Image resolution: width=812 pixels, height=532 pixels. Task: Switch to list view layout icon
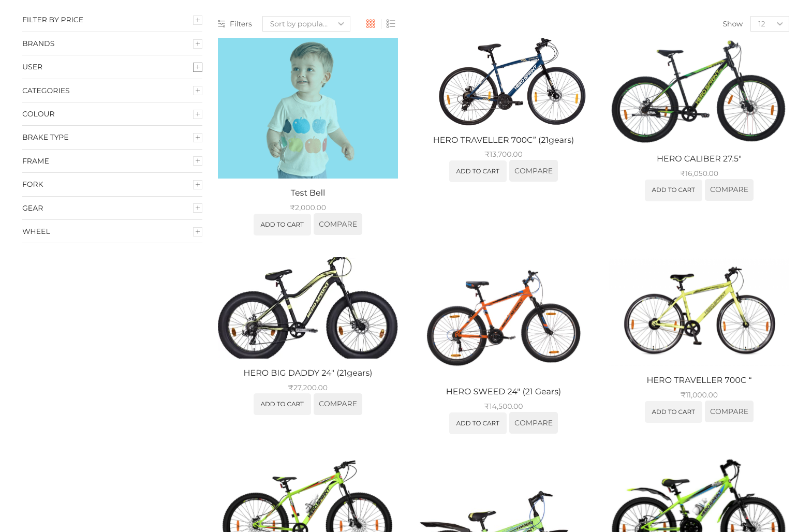click(x=391, y=24)
